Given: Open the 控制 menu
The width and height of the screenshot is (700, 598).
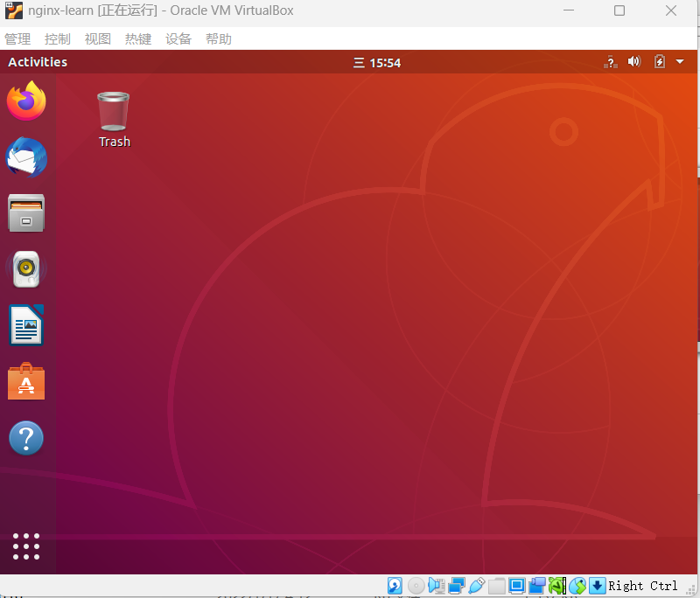Looking at the screenshot, I should tap(58, 39).
